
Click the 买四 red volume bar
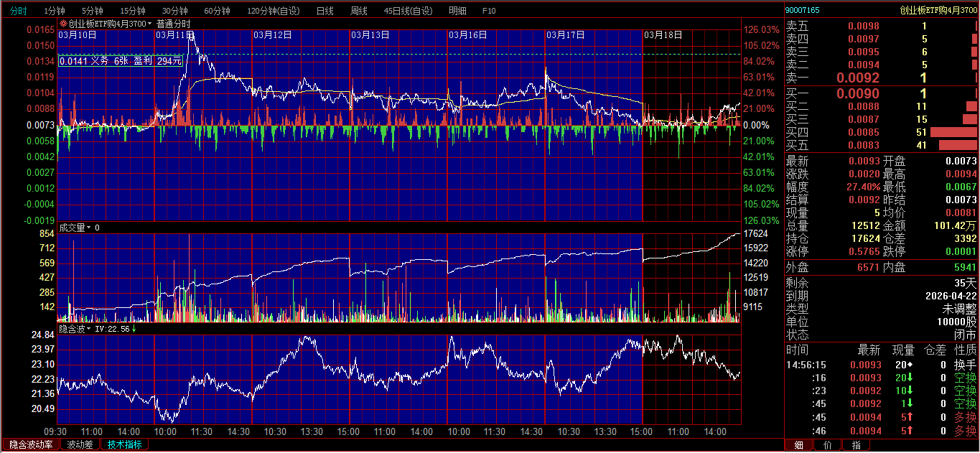coord(953,133)
